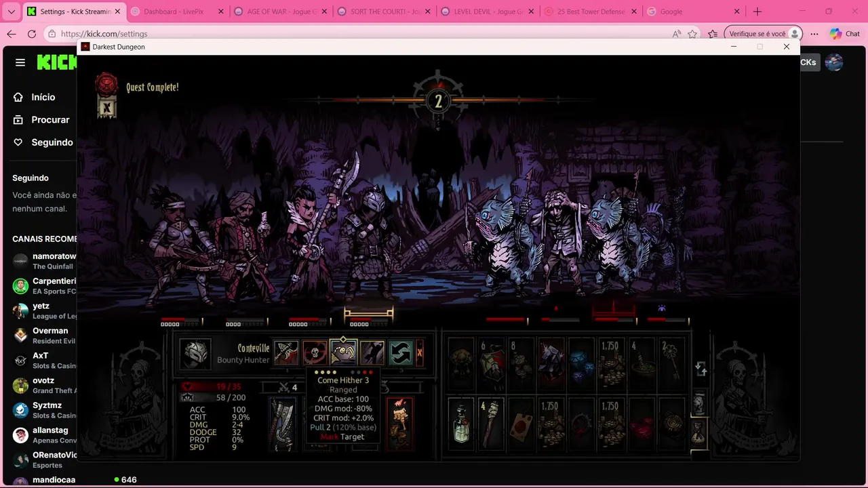Open Copilot Chat in browser
The width and height of the screenshot is (868, 488).
click(845, 34)
